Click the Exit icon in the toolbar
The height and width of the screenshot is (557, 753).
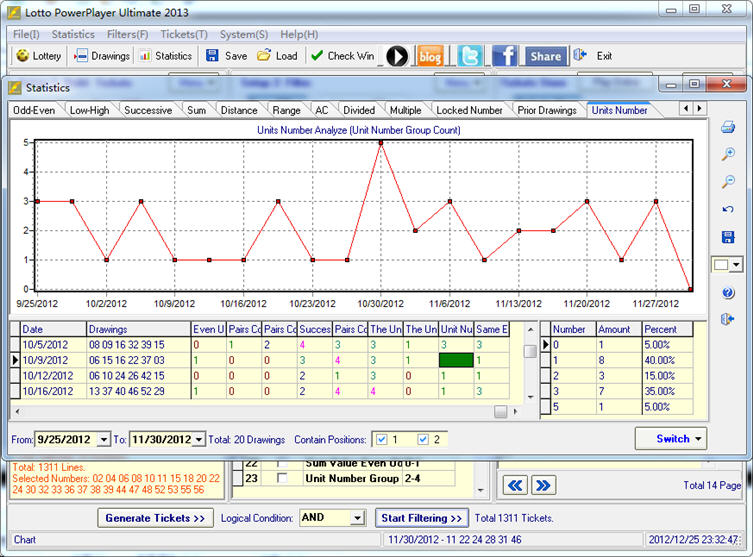[580, 55]
